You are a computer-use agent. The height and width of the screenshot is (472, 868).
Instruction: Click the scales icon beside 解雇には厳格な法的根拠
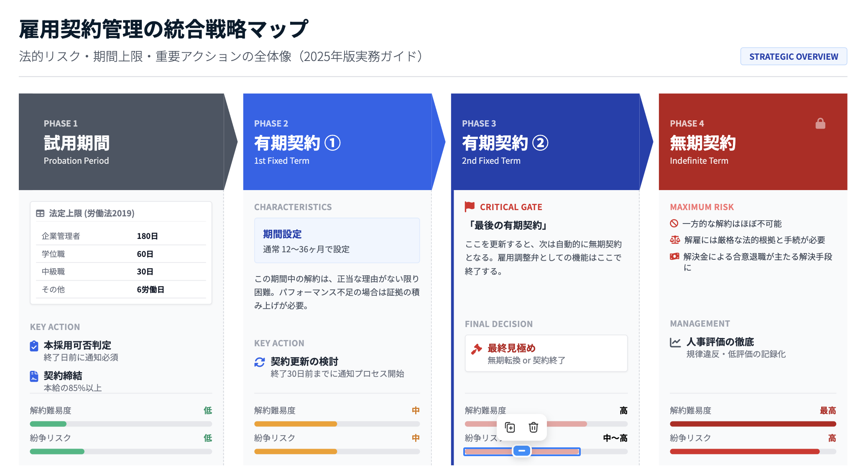tap(675, 240)
